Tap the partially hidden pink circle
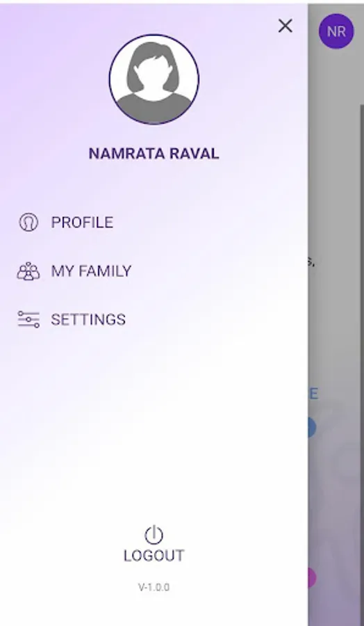 click(x=312, y=578)
